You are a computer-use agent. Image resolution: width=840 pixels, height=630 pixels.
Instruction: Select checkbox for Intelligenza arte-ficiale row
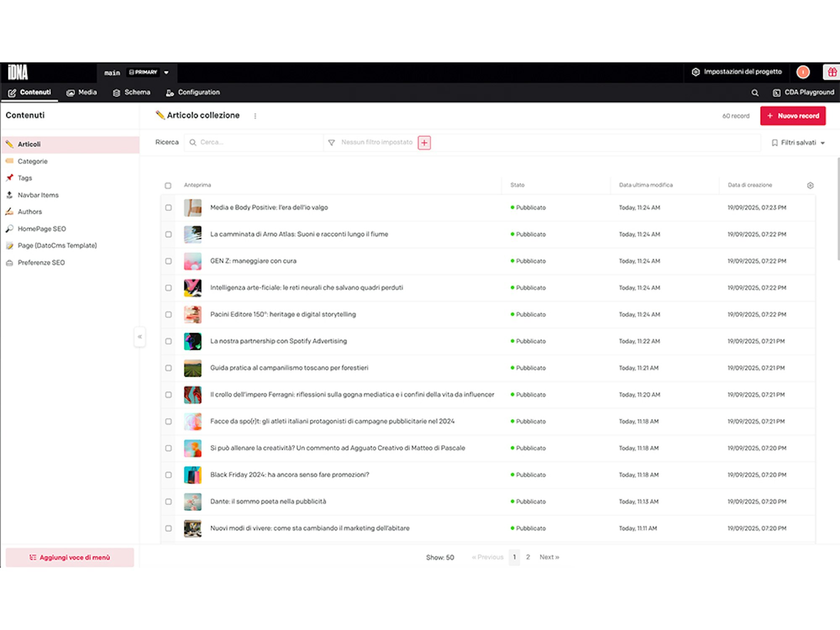point(168,288)
